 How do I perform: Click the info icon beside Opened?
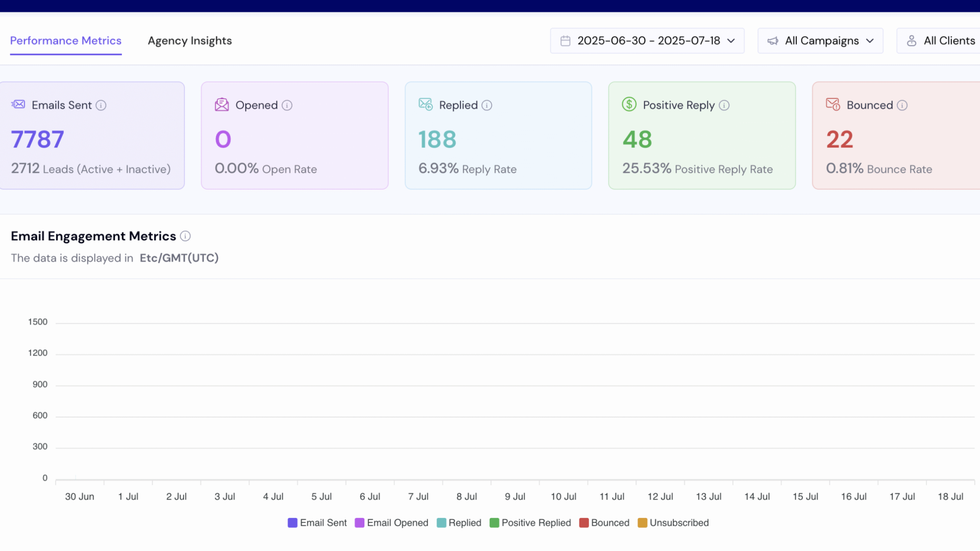(x=287, y=105)
